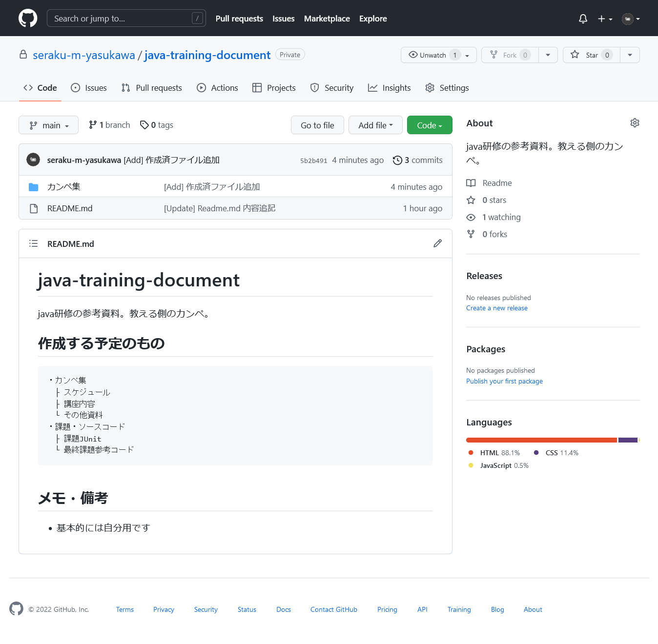Screen dimensions: 658x644
Task: Switch to the repository Issues tab
Action: 89,88
